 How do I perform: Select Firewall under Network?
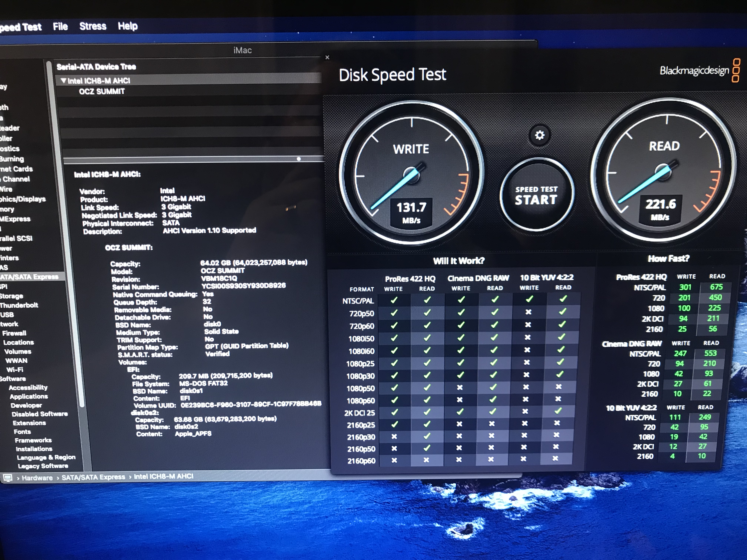click(x=14, y=333)
